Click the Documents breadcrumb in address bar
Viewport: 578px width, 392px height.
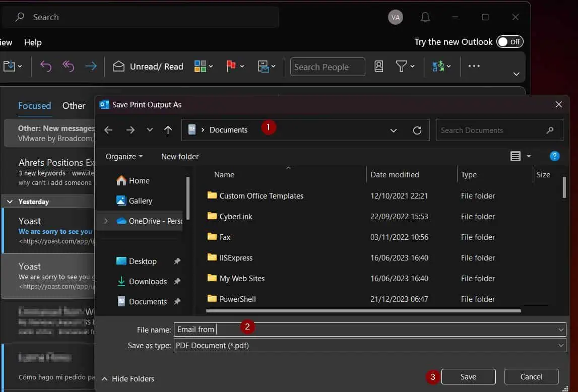(229, 130)
